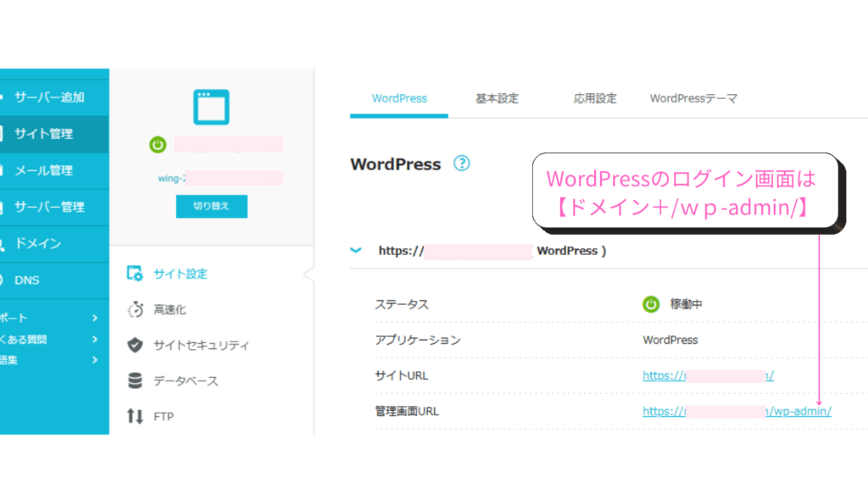868x488 pixels.
Task: Open サーバー追加 in the sidebar
Action: click(x=50, y=97)
